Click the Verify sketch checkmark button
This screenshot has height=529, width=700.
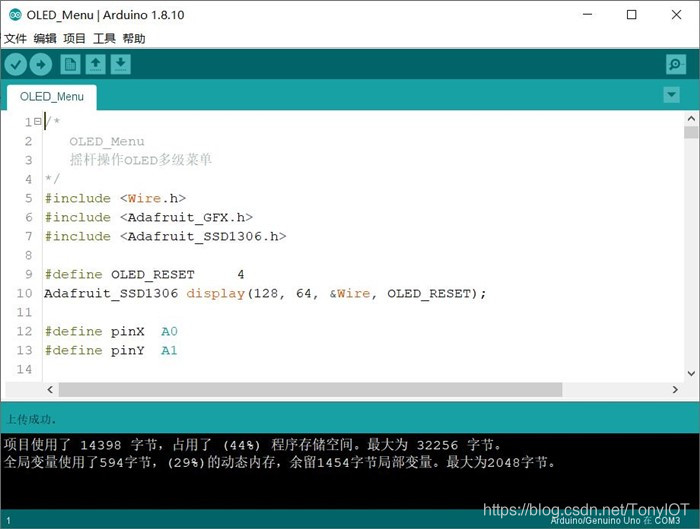coord(16,65)
